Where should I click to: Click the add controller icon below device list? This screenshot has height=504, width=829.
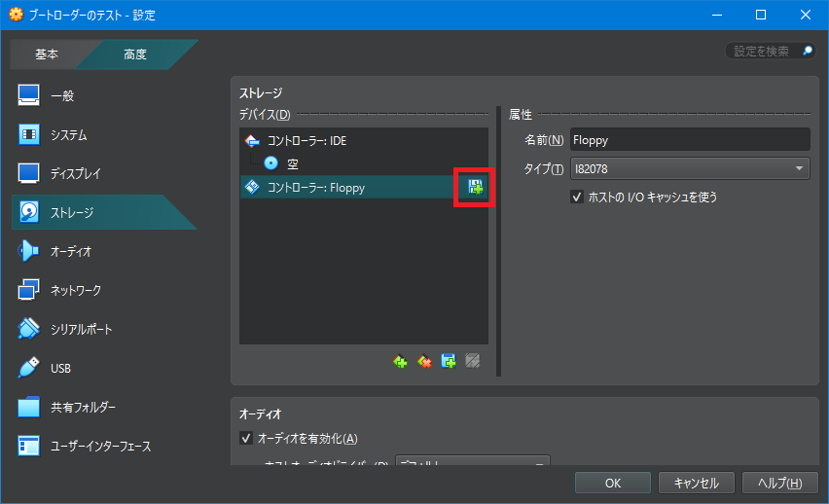pos(400,361)
